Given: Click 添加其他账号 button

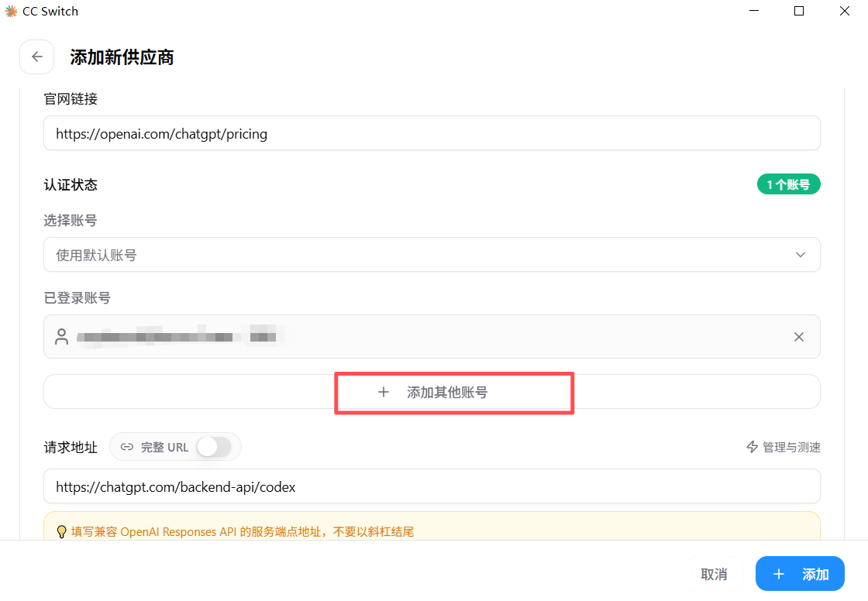Looking at the screenshot, I should [432, 392].
